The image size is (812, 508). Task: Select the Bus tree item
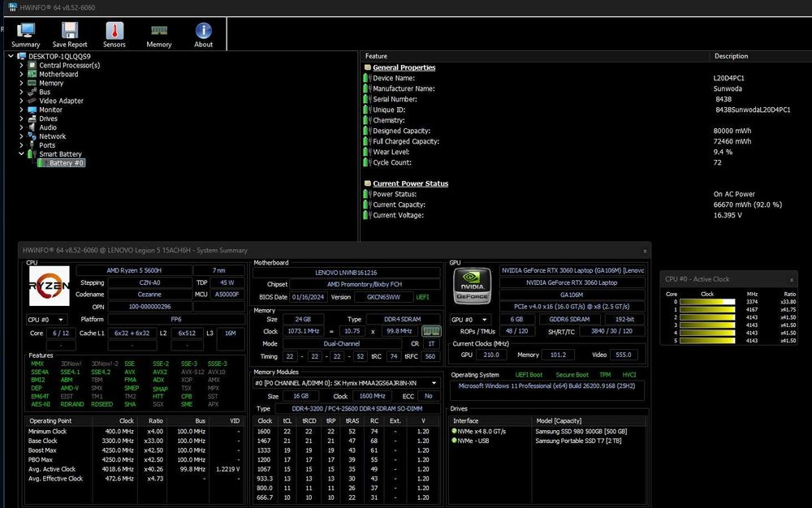(x=45, y=92)
